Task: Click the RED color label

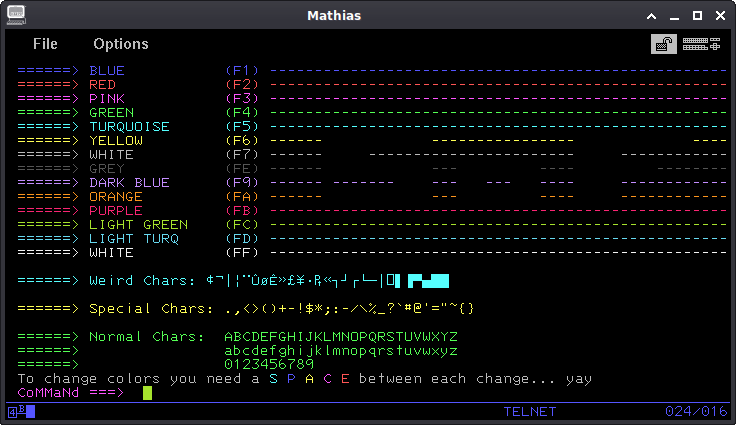Action: tap(102, 85)
